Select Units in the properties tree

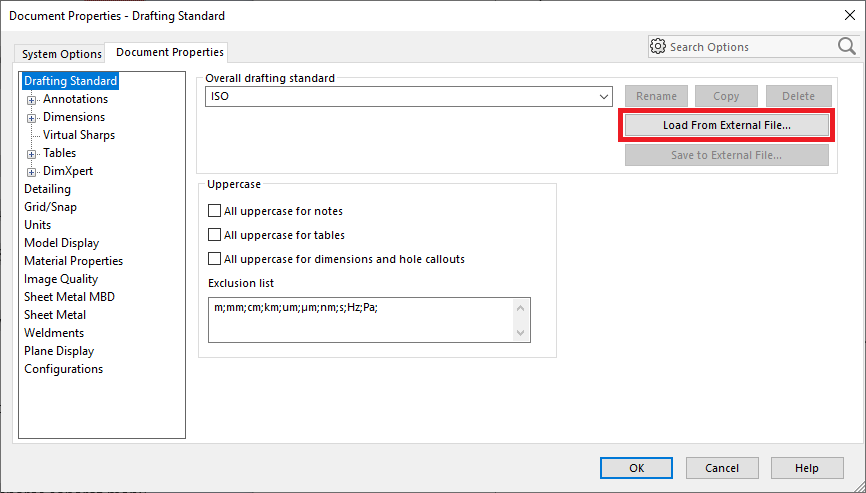click(38, 225)
